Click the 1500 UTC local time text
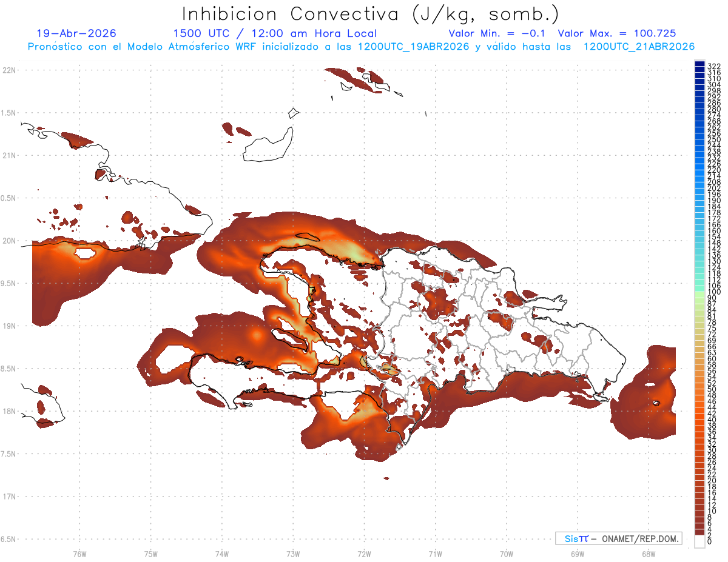The image size is (728, 562). [275, 33]
